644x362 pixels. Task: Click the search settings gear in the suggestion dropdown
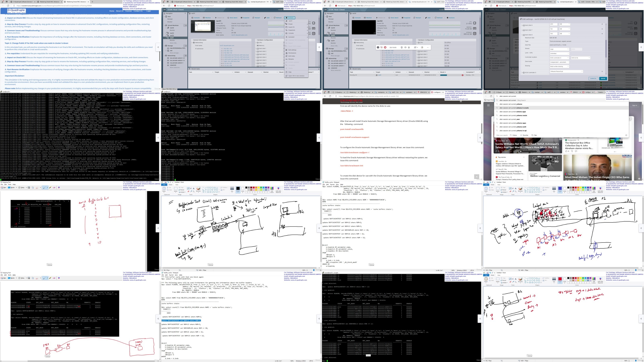[x=626, y=135]
